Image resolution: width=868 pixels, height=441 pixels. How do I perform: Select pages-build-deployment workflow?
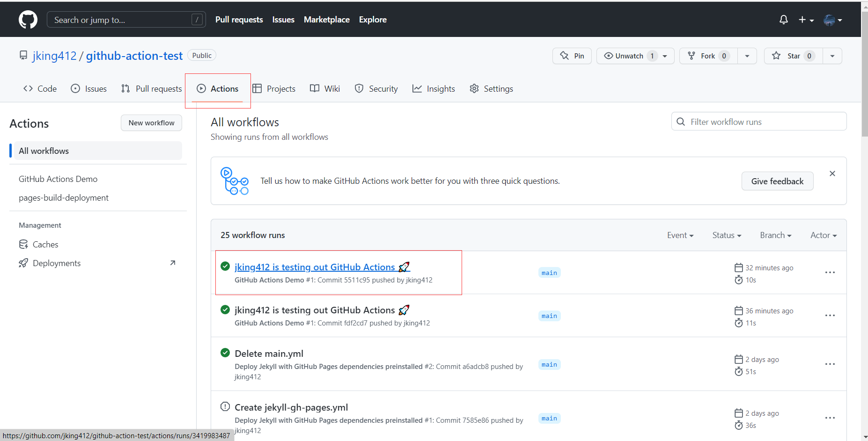coord(64,197)
